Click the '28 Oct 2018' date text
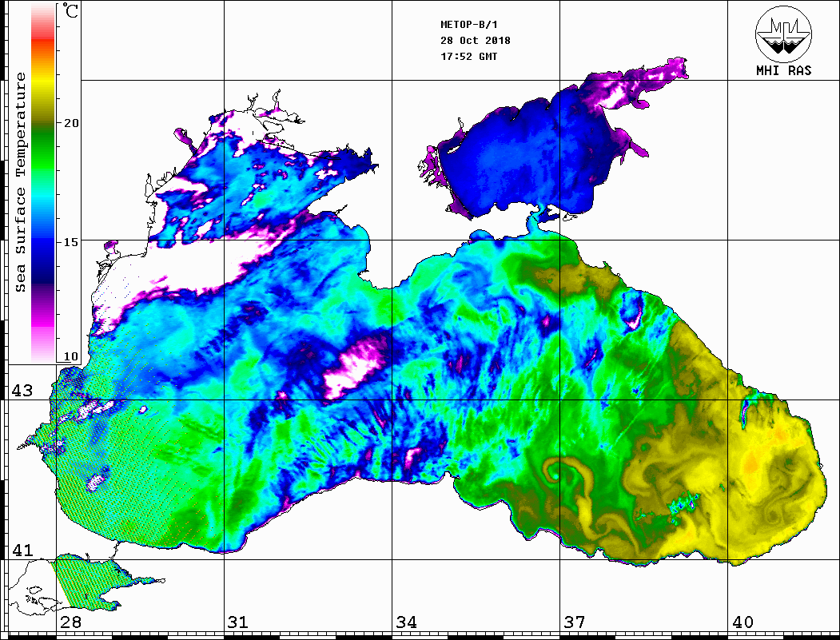The width and height of the screenshot is (840, 640). (476, 41)
